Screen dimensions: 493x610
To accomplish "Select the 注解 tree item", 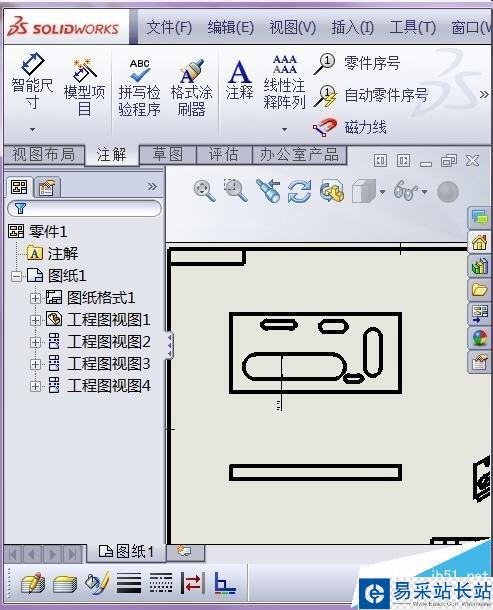I will pyautogui.click(x=53, y=254).
